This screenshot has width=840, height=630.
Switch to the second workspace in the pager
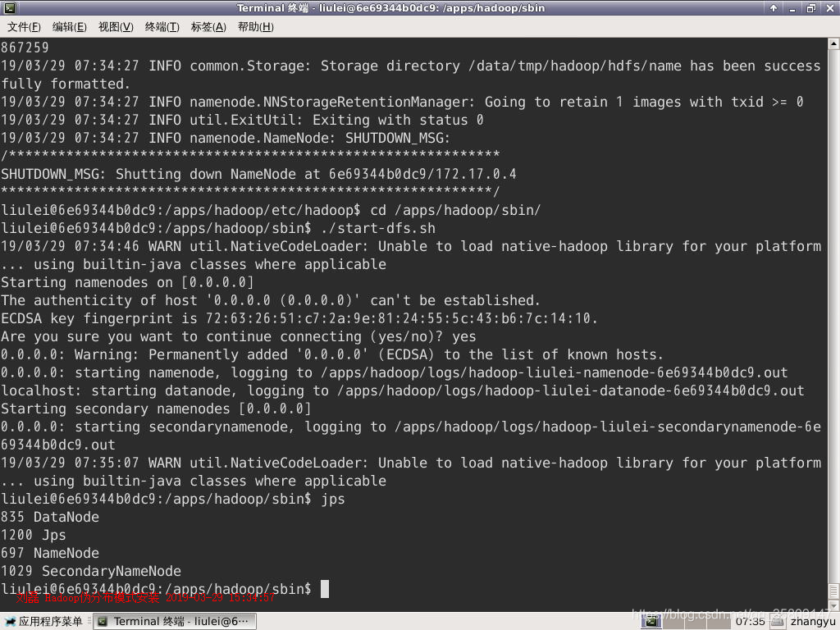pyautogui.click(x=673, y=622)
